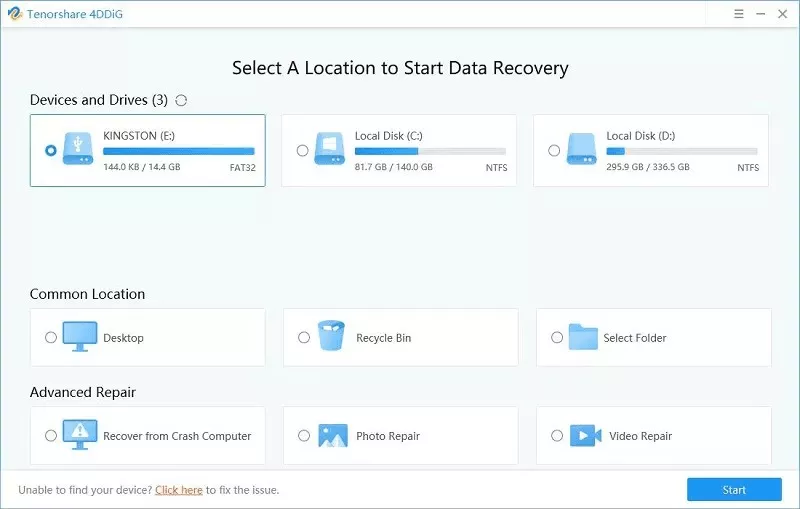Close the 4DDiG window
This screenshot has height=509, width=800.
783,14
